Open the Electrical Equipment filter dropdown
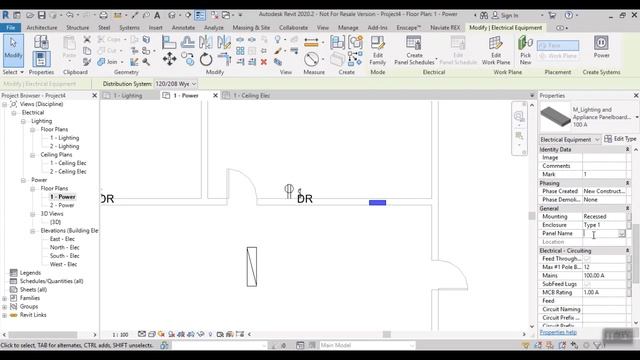This screenshot has width=640, height=360. point(570,140)
